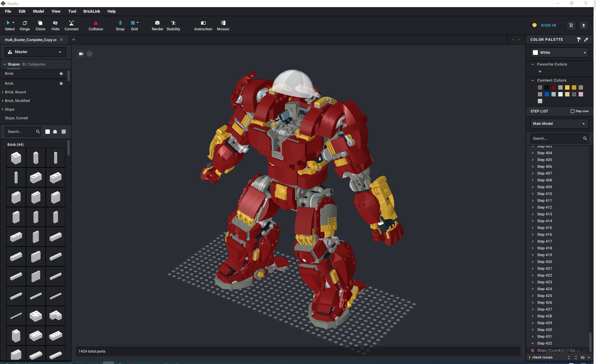This screenshot has height=364, width=596.
Task: Click the upload to gallery icon
Action: point(583,25)
